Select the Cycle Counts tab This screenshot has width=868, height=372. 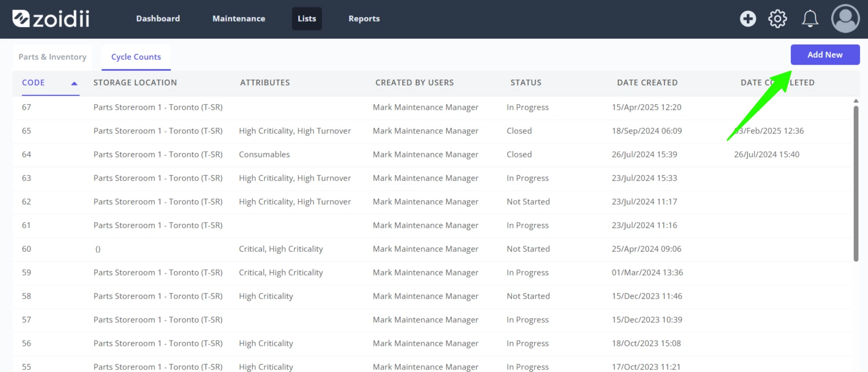[136, 57]
